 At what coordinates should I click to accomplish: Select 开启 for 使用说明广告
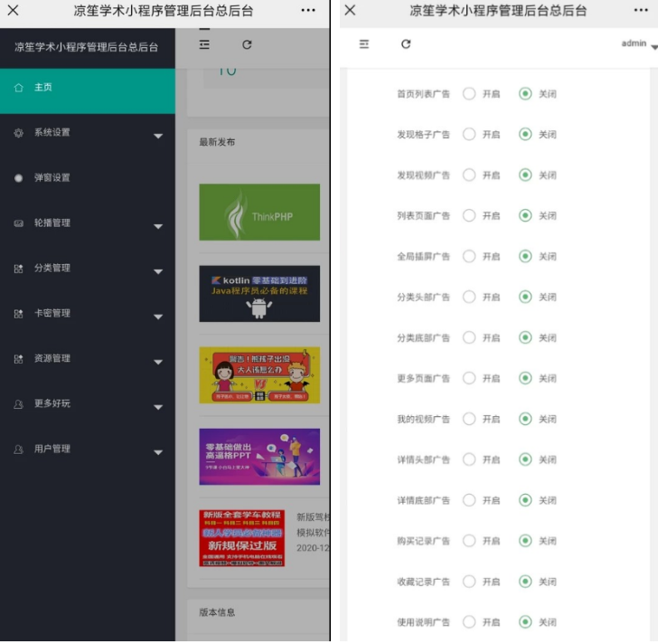pos(469,622)
